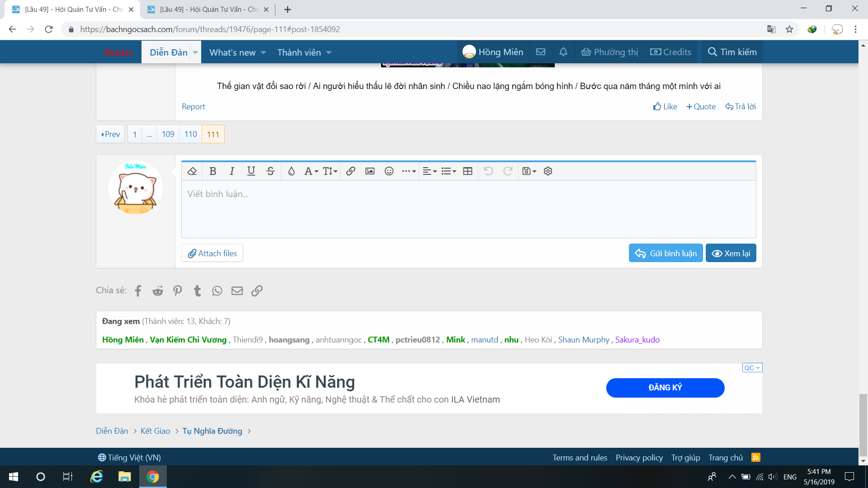868x488 pixels.
Task: Share thread on Facebook
Action: 138,291
